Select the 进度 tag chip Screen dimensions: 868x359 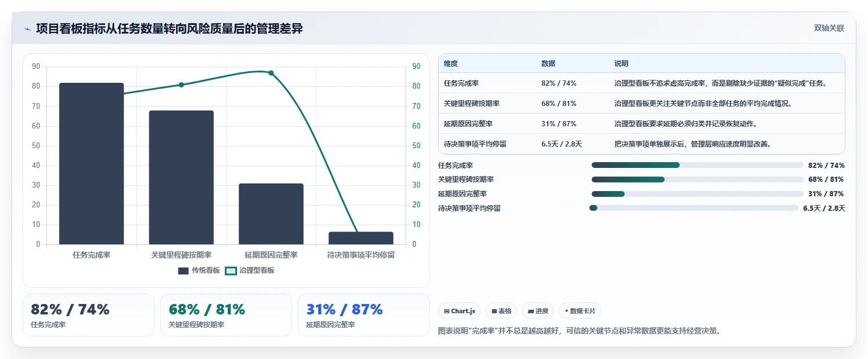pyautogui.click(x=538, y=311)
